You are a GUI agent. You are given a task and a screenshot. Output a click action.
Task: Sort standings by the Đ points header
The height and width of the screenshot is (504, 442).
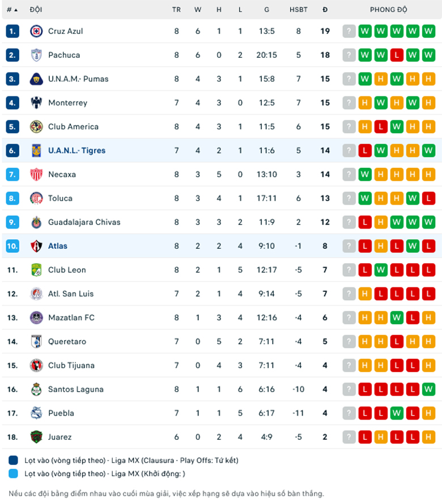(325, 10)
